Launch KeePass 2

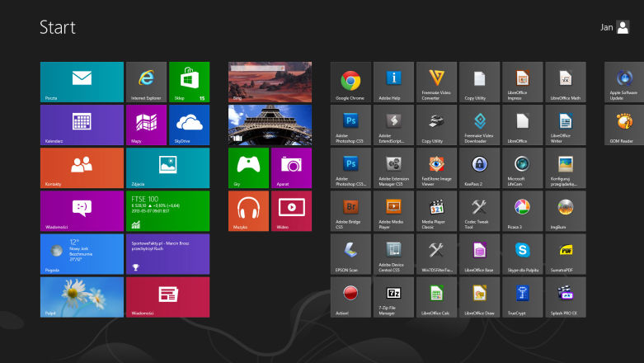(479, 167)
